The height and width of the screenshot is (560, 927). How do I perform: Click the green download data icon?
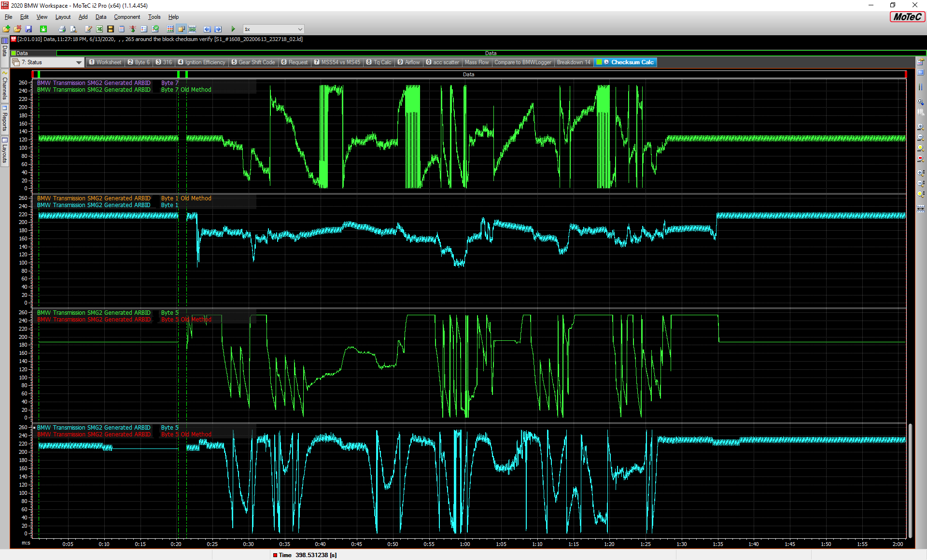pos(43,29)
